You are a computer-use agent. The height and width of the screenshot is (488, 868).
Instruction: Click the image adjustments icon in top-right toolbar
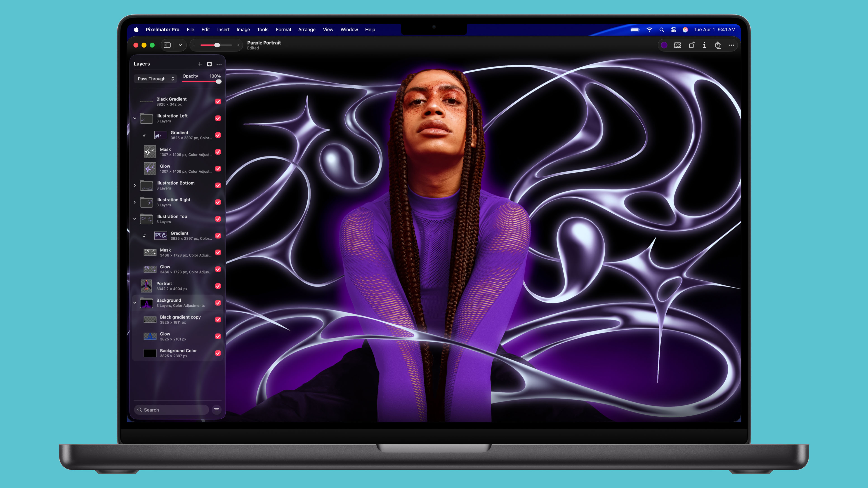[678, 45]
